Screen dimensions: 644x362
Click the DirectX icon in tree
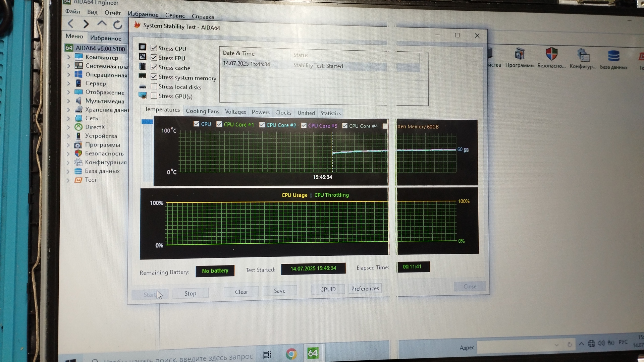(78, 127)
